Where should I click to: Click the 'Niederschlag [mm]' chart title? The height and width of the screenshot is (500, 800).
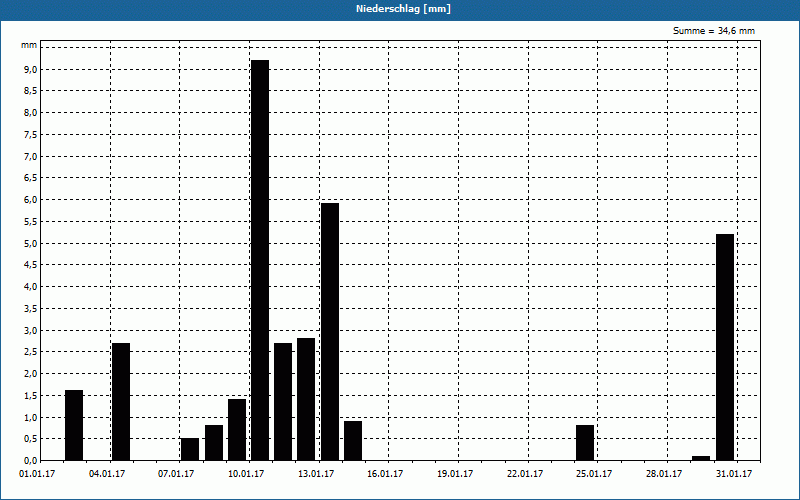(403, 9)
